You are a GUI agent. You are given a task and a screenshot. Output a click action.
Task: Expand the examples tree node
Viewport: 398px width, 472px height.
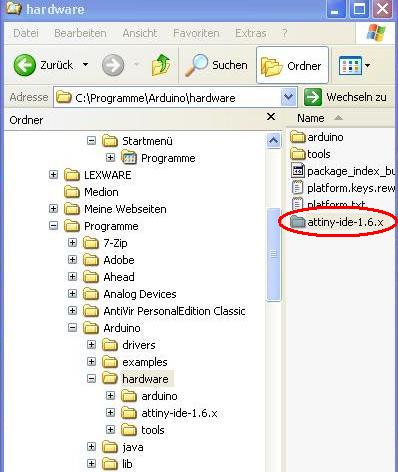[91, 362]
